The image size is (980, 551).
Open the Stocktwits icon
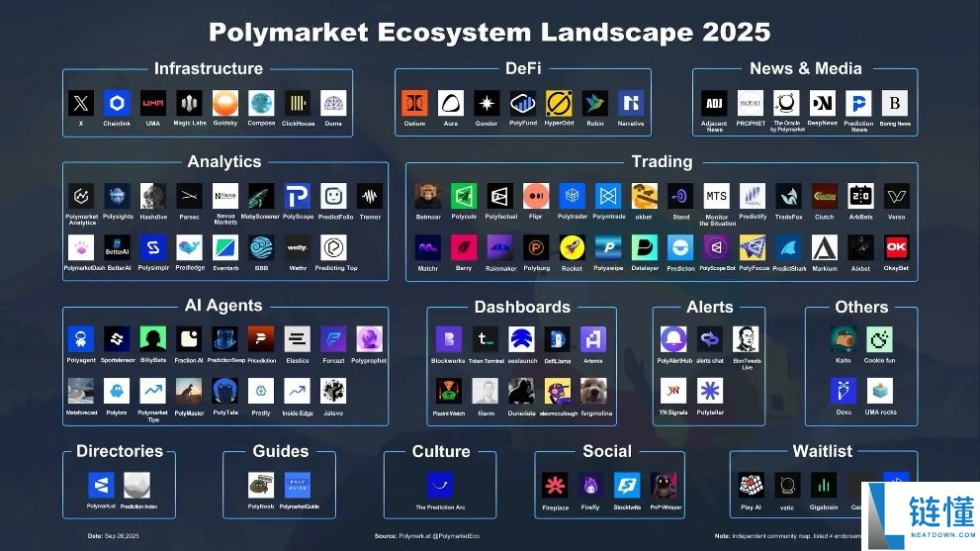click(627, 486)
